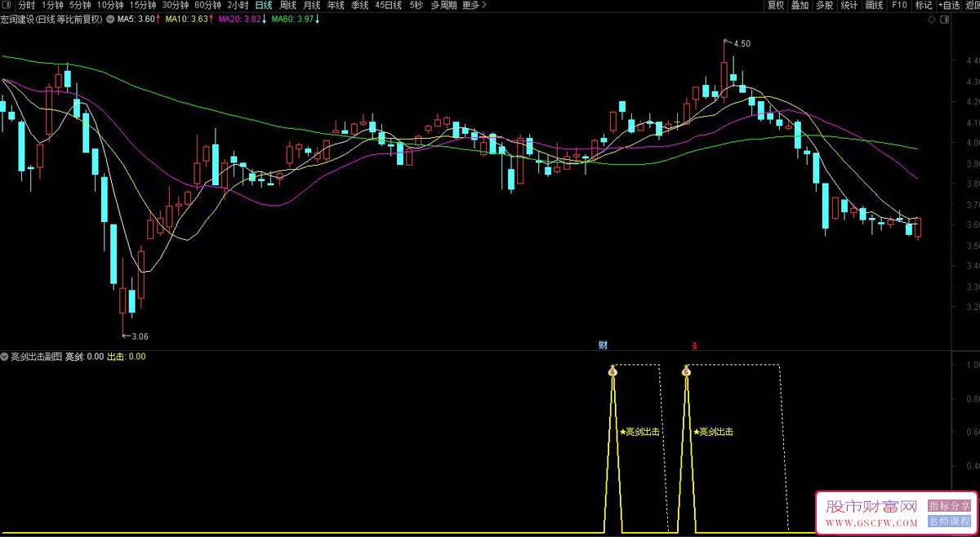
Task: Click the 财 marker above the sub-chart
Action: [603, 345]
